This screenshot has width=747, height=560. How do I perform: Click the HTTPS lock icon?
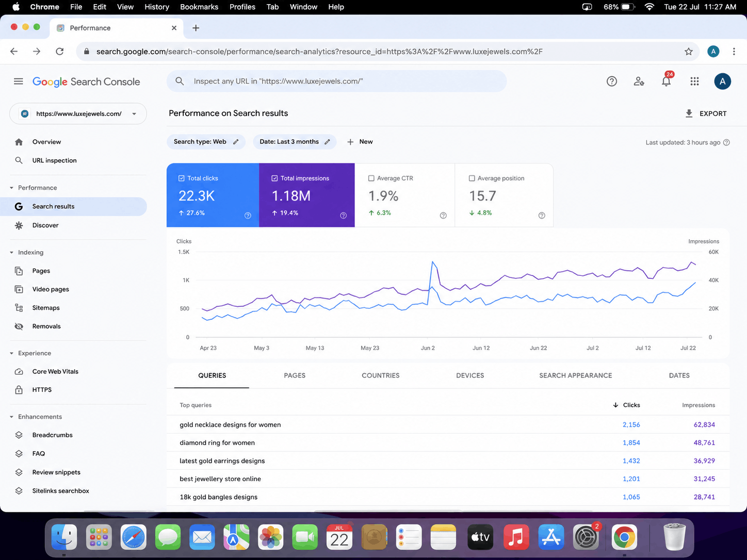[x=19, y=390]
